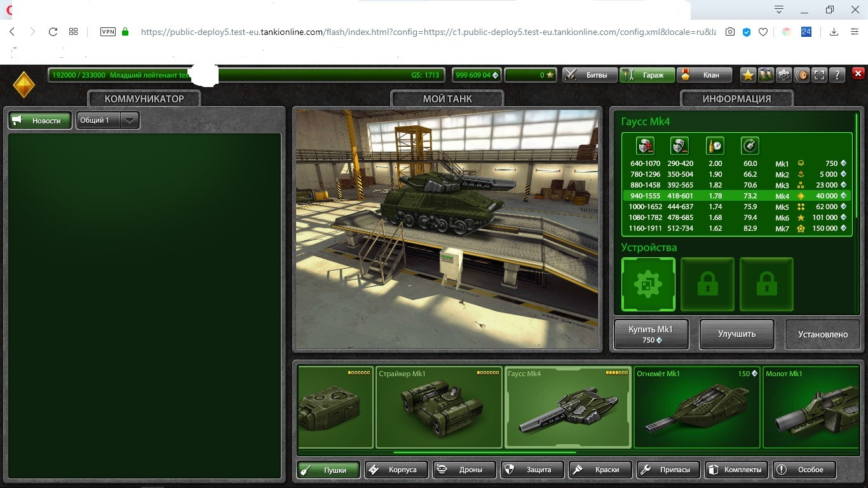Open help question mark icon
Image resolution: width=868 pixels, height=488 pixels.
pyautogui.click(x=837, y=75)
